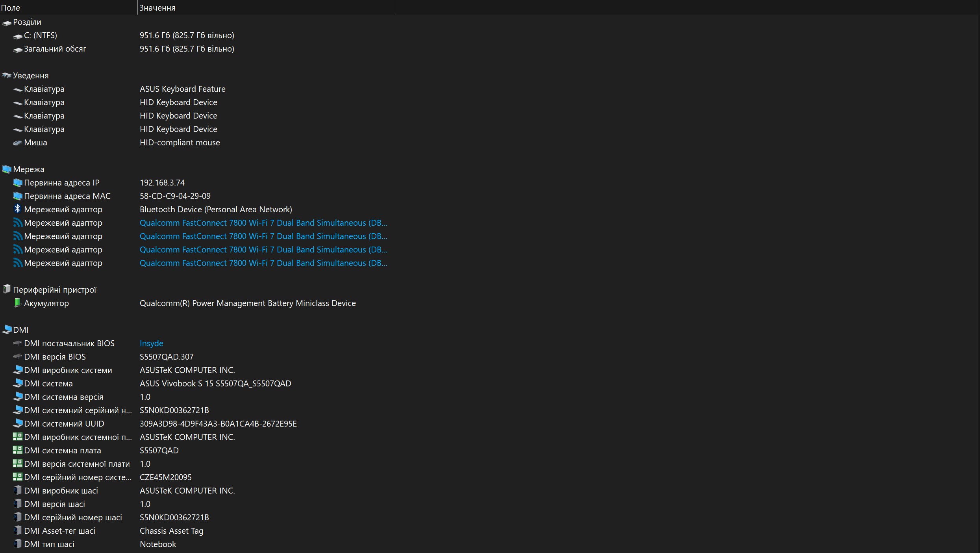Click the Периферійні пристрої section icon
The width and height of the screenshot is (980, 553).
(6, 289)
